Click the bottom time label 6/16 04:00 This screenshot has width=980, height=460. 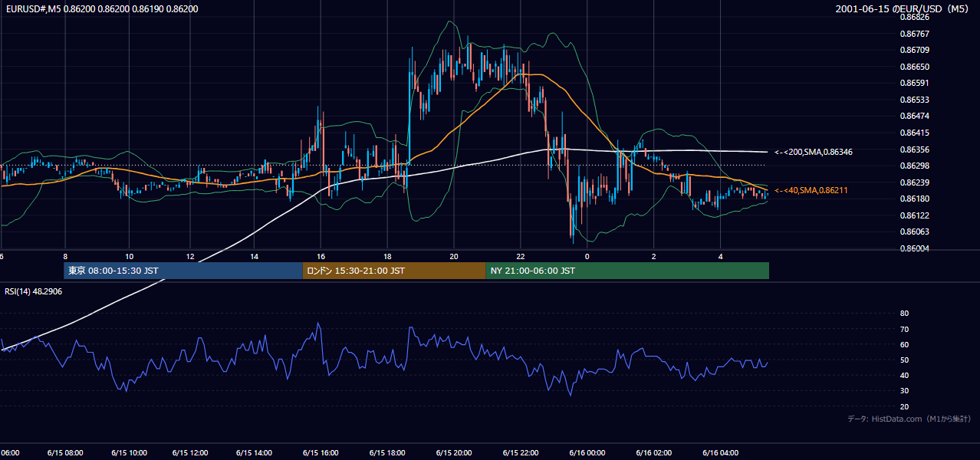click(x=720, y=453)
